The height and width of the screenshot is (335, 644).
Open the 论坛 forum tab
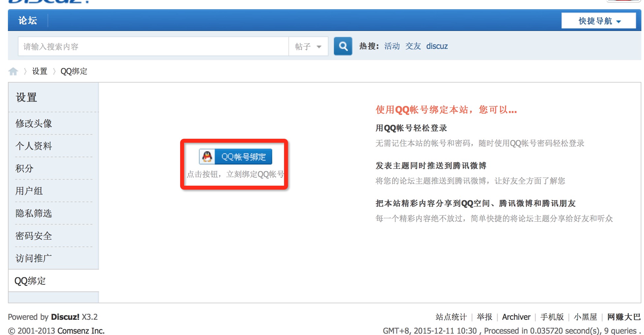tap(28, 20)
